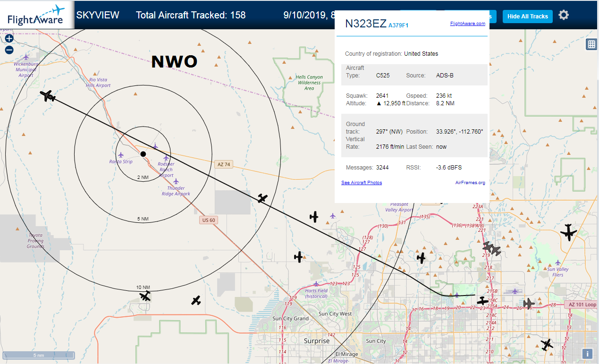Viewport: 599px width, 364px height.
Task: Click the Hells Canyon Wilderness Area label
Action: point(309,83)
